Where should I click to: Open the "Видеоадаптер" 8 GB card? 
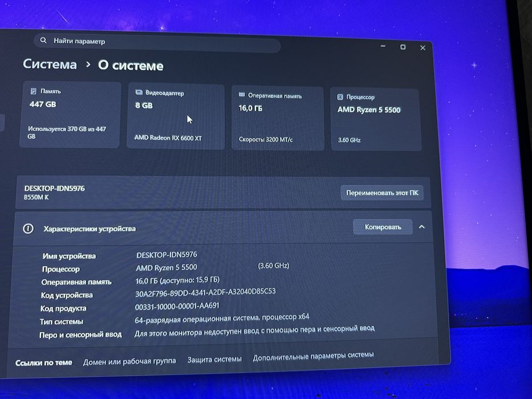(x=176, y=117)
